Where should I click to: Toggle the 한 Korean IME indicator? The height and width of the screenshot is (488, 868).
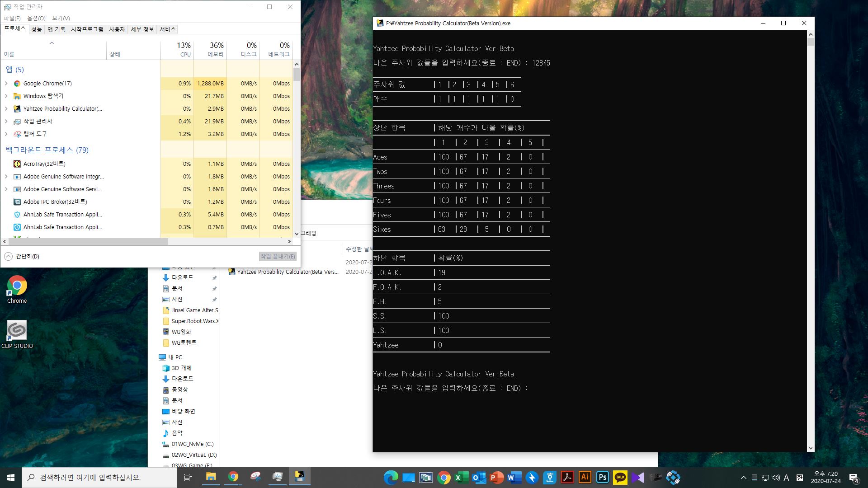coord(799,478)
